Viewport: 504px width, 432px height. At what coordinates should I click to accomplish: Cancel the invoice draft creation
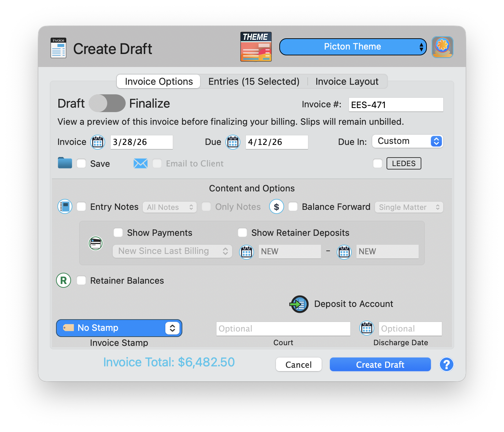tap(298, 364)
